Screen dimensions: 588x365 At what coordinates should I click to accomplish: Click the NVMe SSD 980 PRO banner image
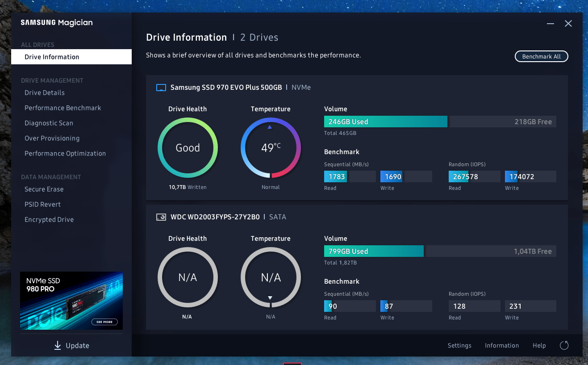pyautogui.click(x=71, y=301)
